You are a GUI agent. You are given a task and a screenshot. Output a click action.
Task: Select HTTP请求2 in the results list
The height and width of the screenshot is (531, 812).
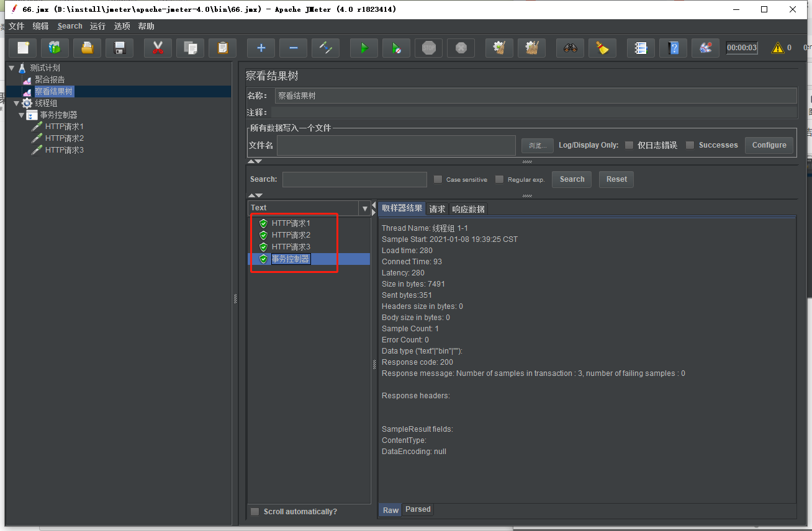pos(291,235)
